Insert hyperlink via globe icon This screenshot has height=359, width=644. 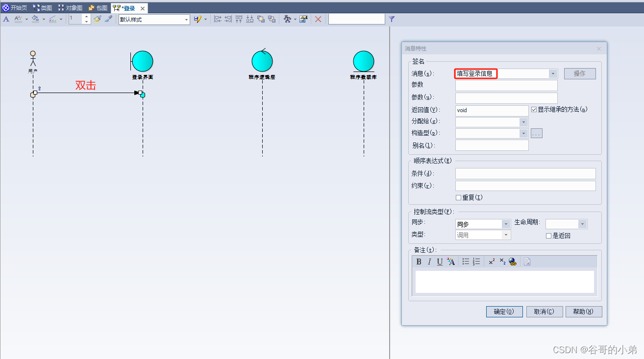click(x=513, y=262)
